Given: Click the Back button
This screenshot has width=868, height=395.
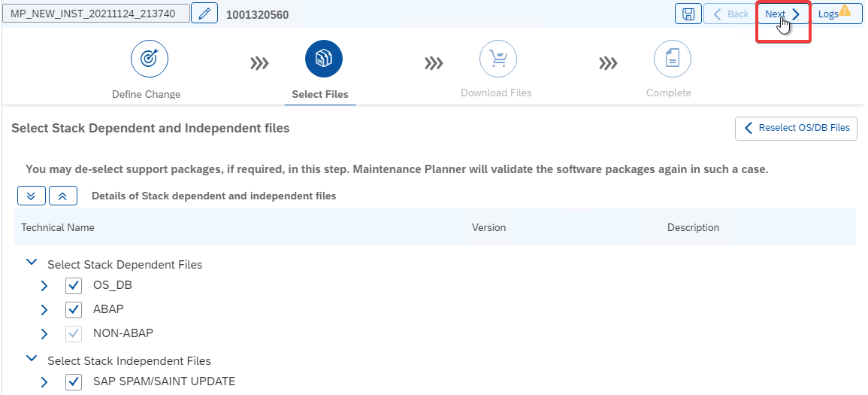Looking at the screenshot, I should click(x=730, y=14).
